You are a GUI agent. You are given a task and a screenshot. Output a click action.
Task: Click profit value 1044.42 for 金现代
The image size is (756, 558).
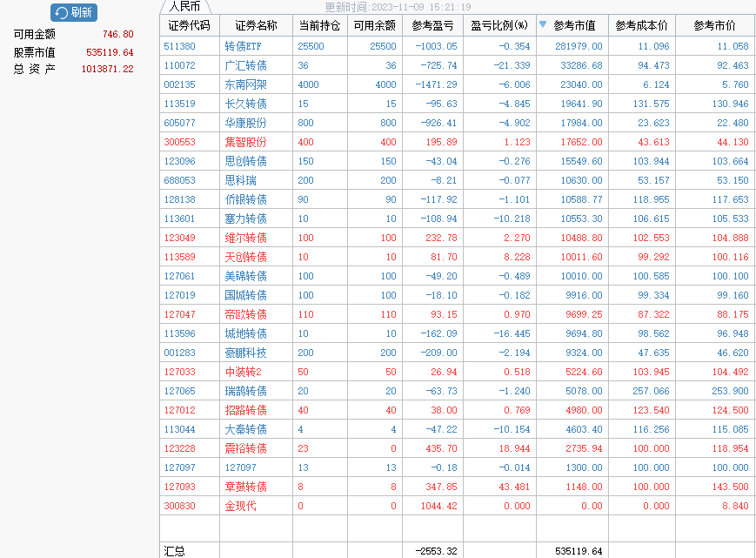438,506
